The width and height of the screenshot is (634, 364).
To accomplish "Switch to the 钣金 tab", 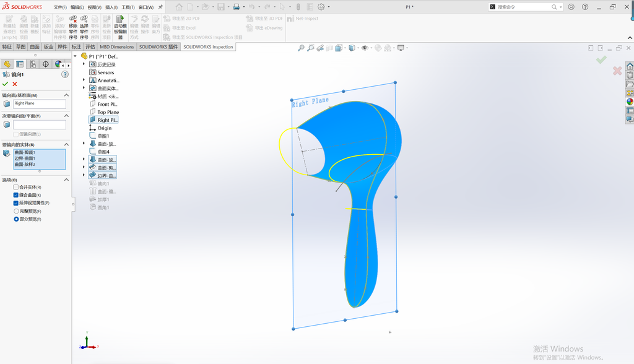I will pyautogui.click(x=48, y=47).
